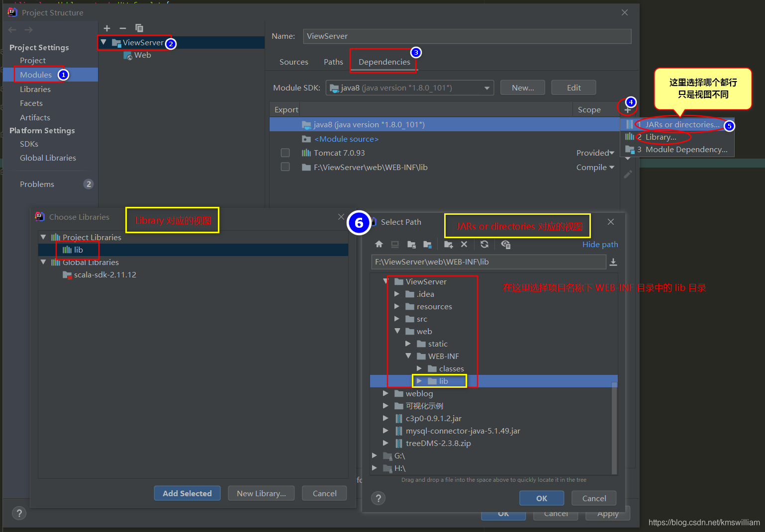This screenshot has height=532, width=765.
Task: Click the minus icon to remove module
Action: coord(123,28)
